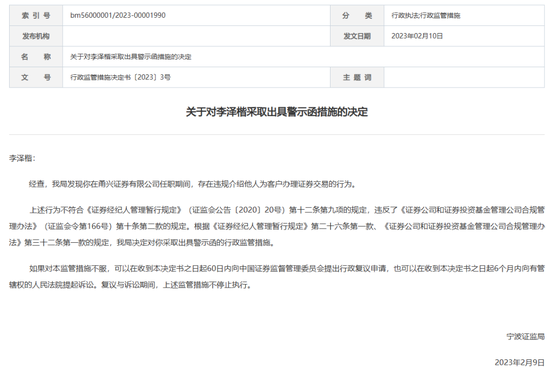Click the paragraph starting with 经查，我局发现
This screenshot has height=368, width=550.
(x=192, y=184)
